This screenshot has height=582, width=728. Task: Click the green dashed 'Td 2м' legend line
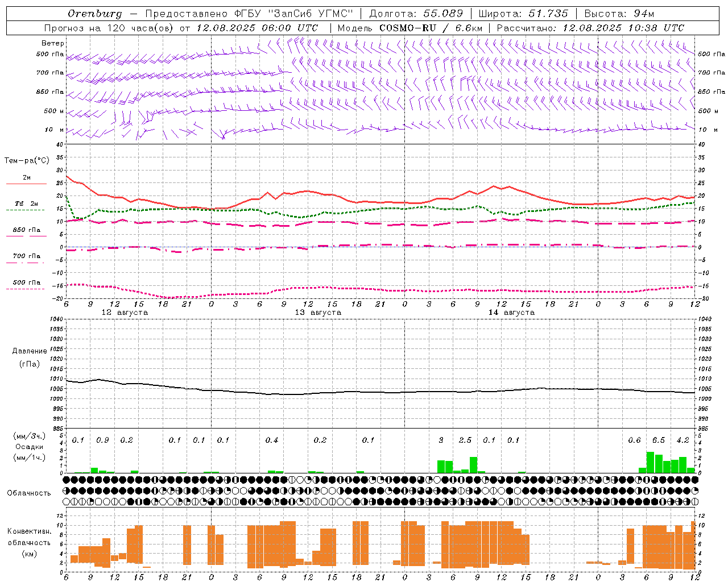(x=25, y=210)
